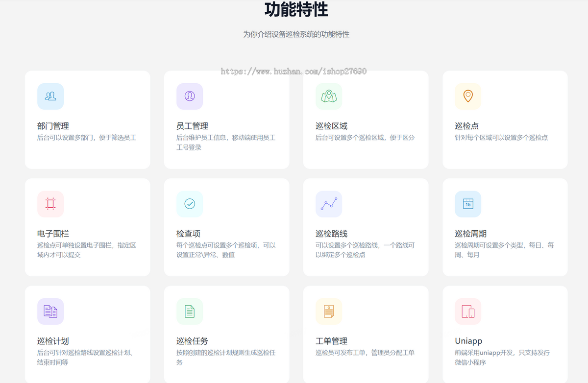Click description starting 前端采用uniapp开发
The image size is (588, 383).
502,358
